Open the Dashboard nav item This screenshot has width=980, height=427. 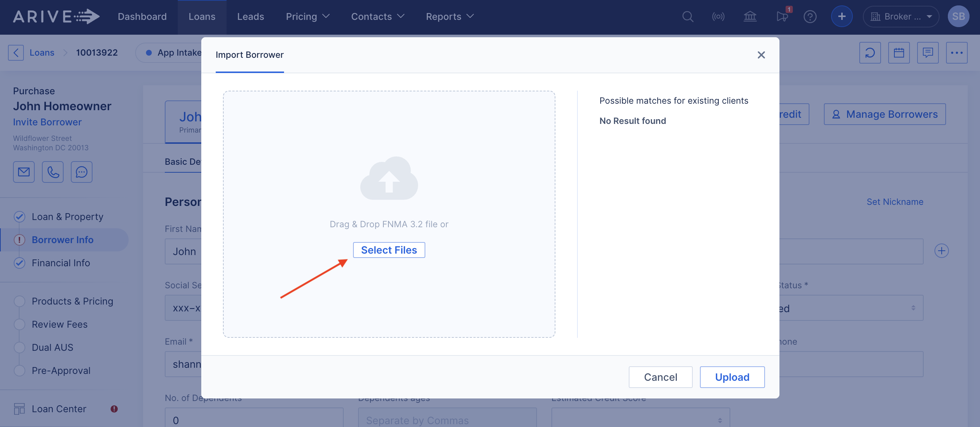click(x=142, y=17)
